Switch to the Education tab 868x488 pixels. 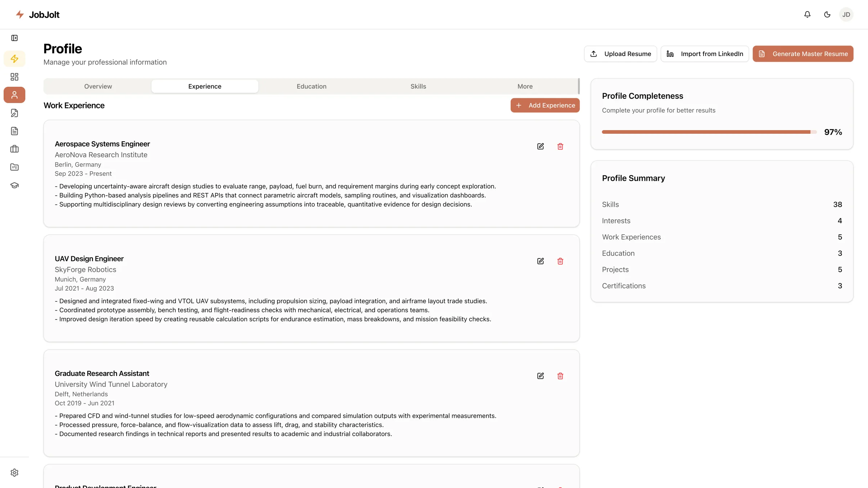pyautogui.click(x=311, y=86)
